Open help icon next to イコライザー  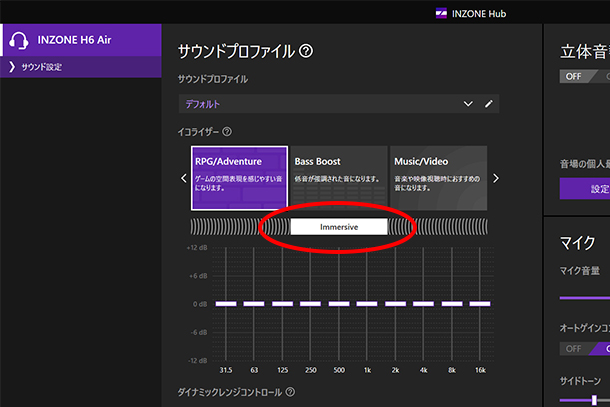coord(227,132)
